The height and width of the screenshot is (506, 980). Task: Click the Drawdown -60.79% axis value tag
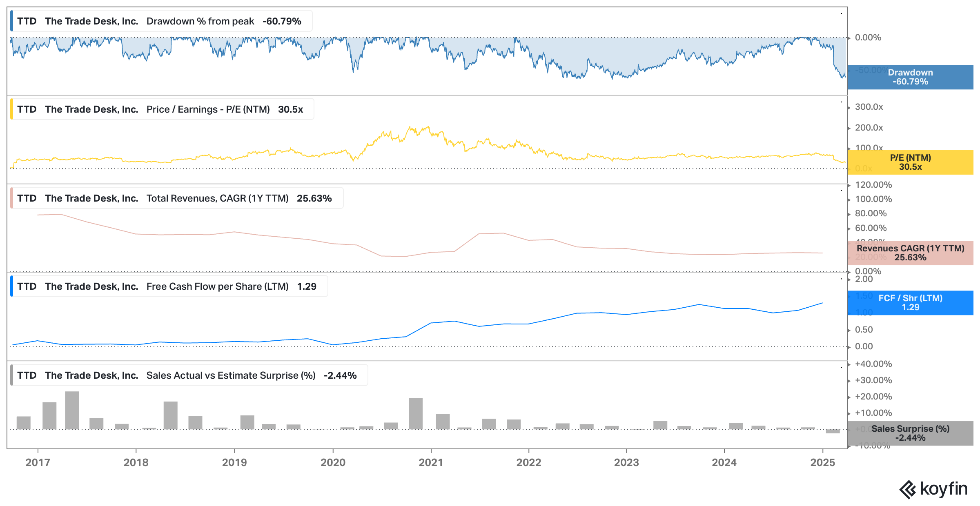point(911,77)
